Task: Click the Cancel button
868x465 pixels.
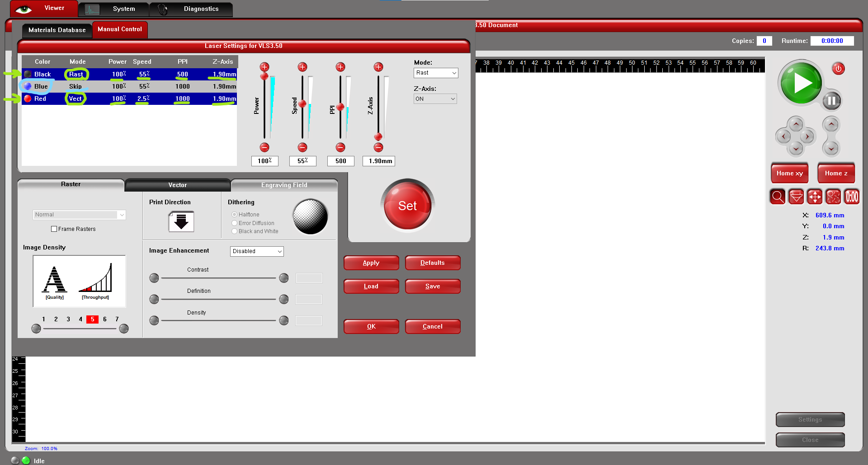Action: point(433,327)
